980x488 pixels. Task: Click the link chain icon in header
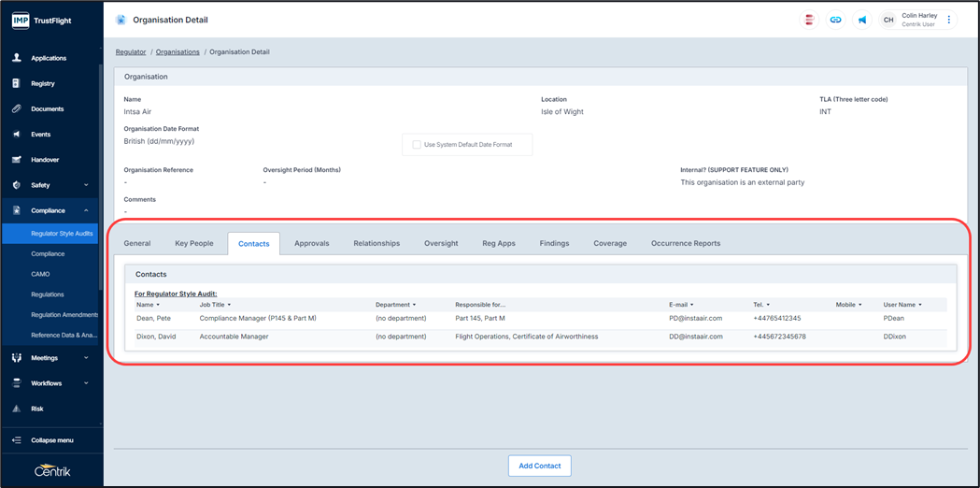coord(835,20)
